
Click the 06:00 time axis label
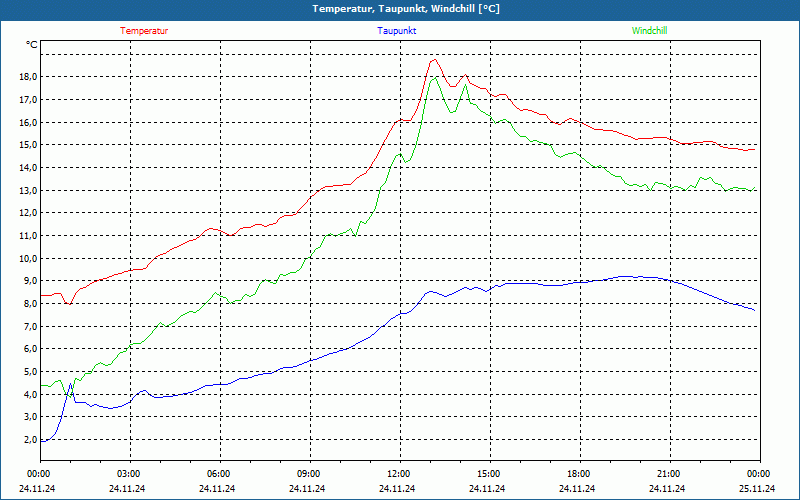[x=220, y=474]
